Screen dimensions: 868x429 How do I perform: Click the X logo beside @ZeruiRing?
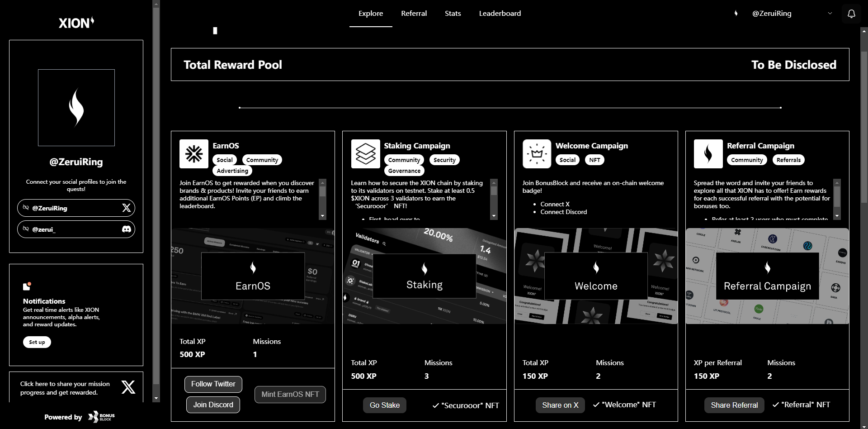click(127, 208)
